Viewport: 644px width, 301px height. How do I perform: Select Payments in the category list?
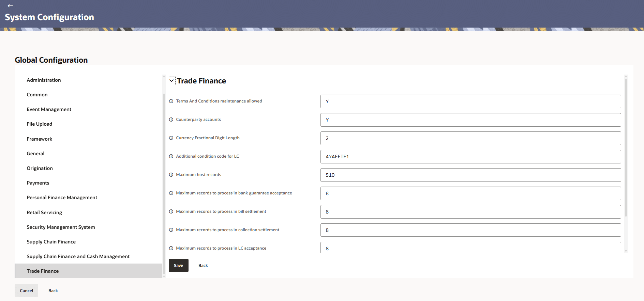[x=38, y=183]
